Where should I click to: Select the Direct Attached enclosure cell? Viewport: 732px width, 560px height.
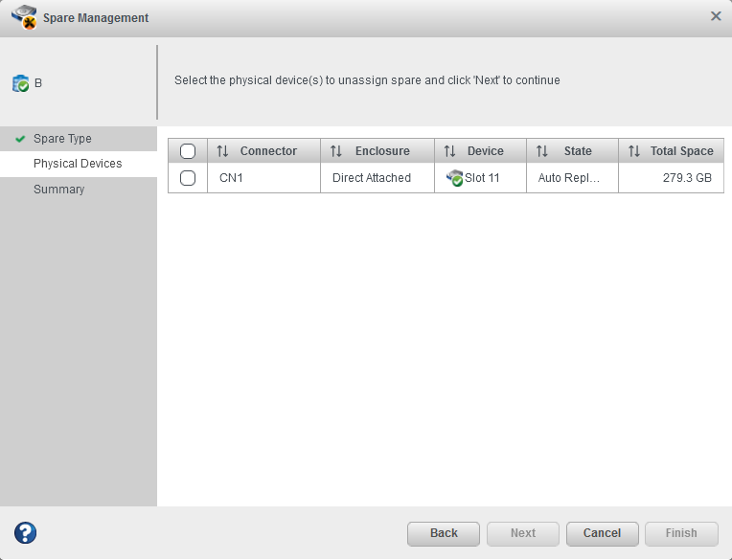coord(372,178)
